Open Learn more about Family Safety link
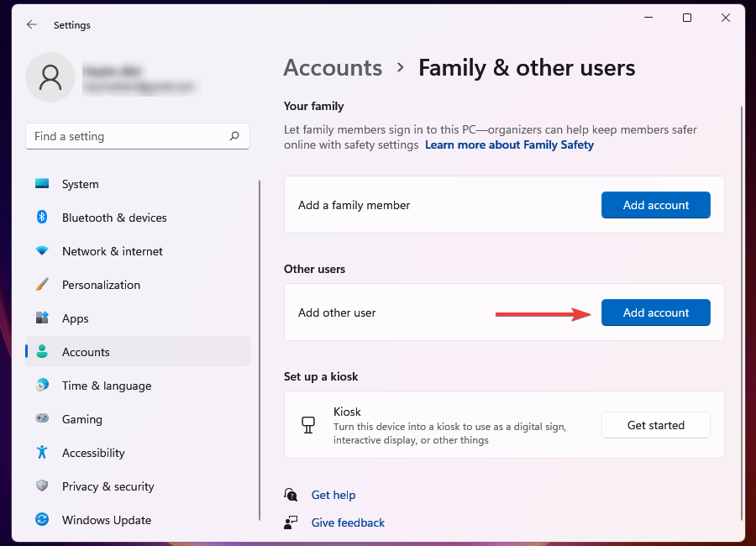The image size is (756, 546). [x=509, y=145]
